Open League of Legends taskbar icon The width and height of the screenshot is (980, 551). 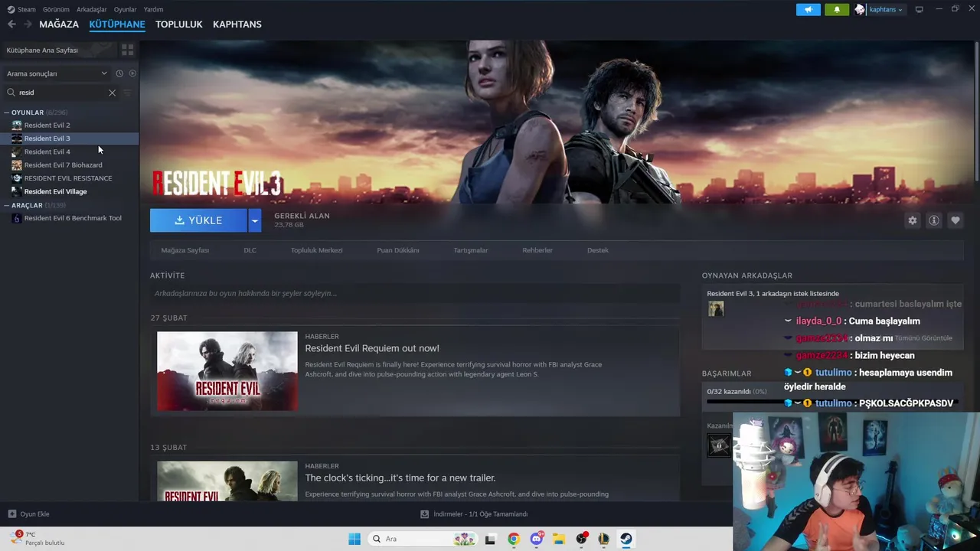click(604, 539)
